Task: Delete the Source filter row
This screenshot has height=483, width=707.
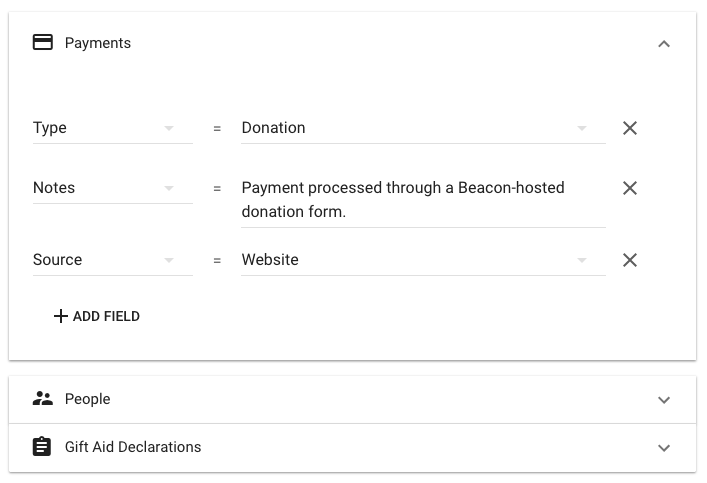Action: coord(630,260)
